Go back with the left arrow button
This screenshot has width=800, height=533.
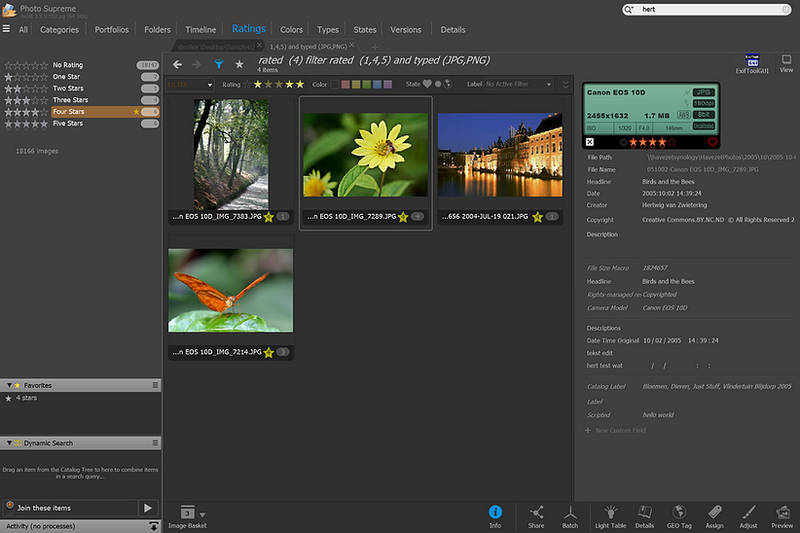(x=178, y=64)
